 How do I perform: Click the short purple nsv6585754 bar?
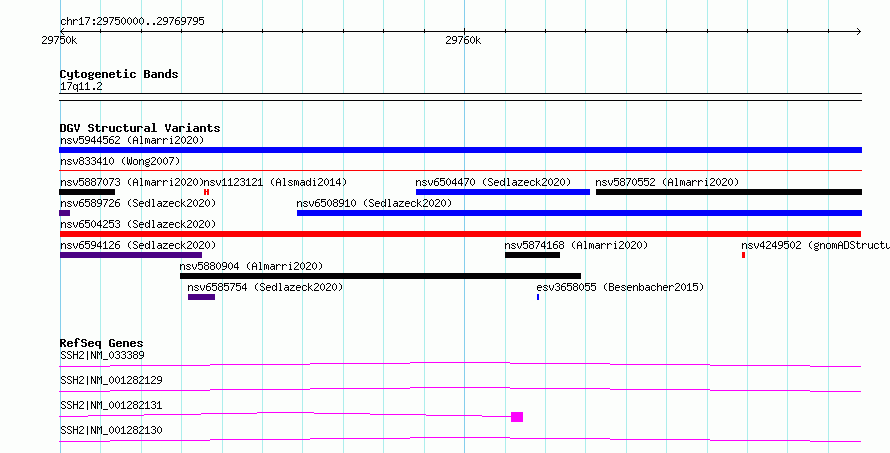[x=201, y=297]
